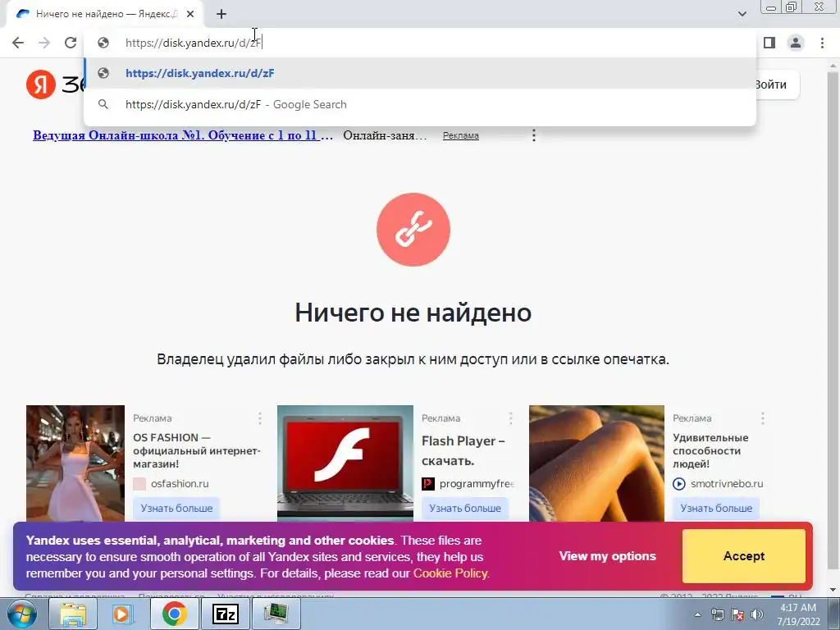Click the 'Владелец удалил файлы' description text
Image resolution: width=840 pixels, height=630 pixels.
413,359
